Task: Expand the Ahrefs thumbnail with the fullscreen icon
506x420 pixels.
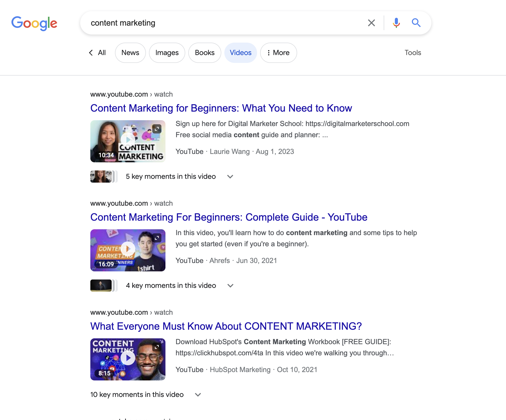Action: tap(157, 237)
